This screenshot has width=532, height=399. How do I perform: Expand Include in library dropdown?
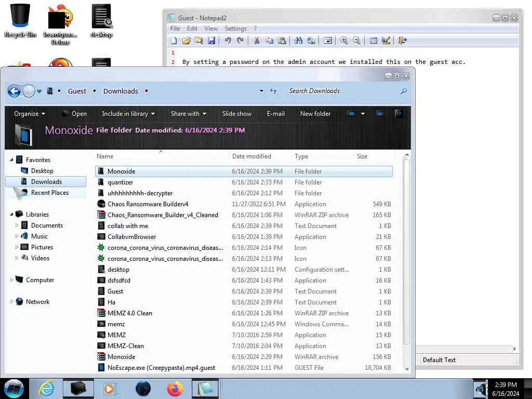(128, 114)
